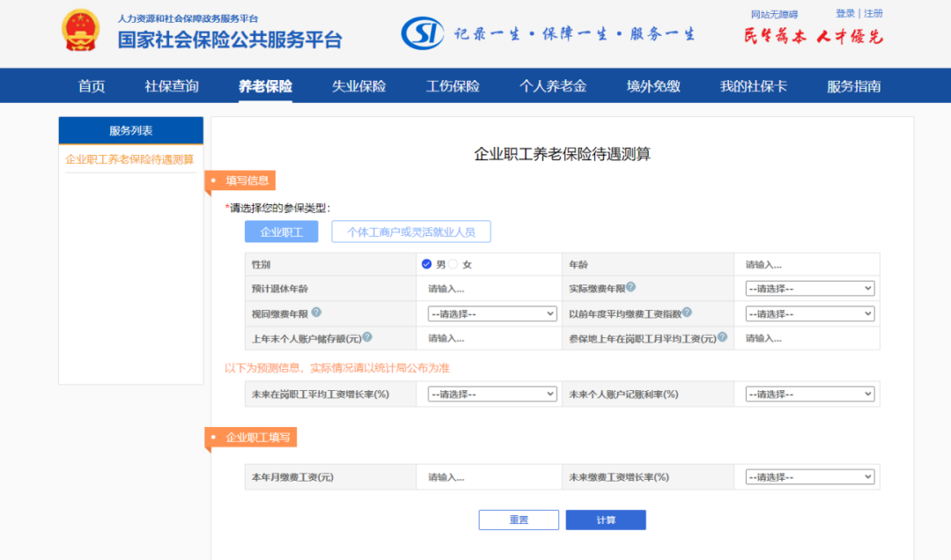
Task: 点击"参保地上年在岗职工月平均工资"帮助图标
Action: pos(722,337)
